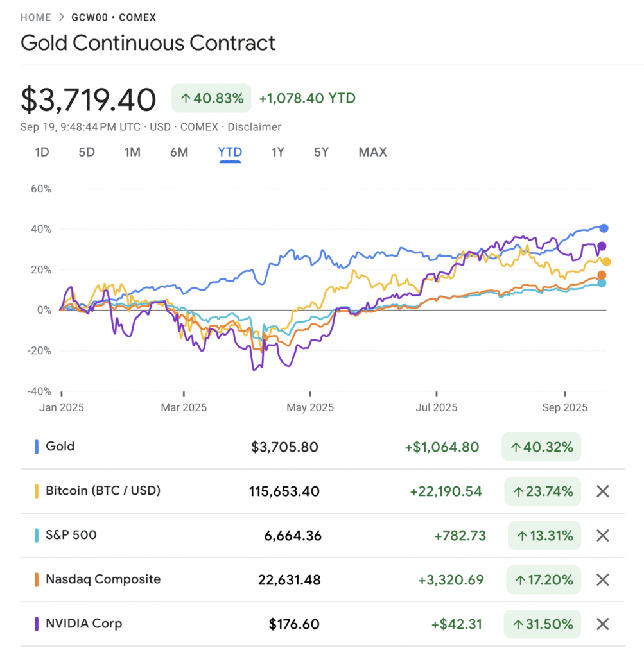Click the blue Gold endpoint dot on chart
This screenshot has height=657, width=644.
(x=604, y=228)
